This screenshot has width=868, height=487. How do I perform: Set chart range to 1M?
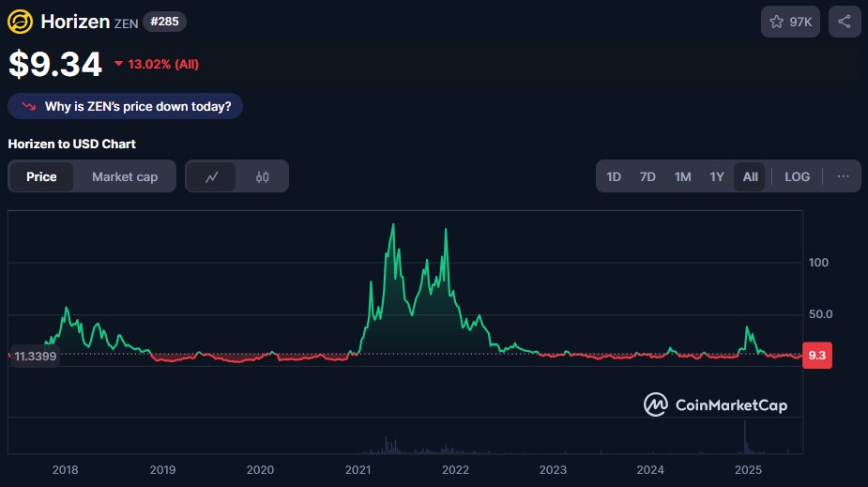(682, 176)
